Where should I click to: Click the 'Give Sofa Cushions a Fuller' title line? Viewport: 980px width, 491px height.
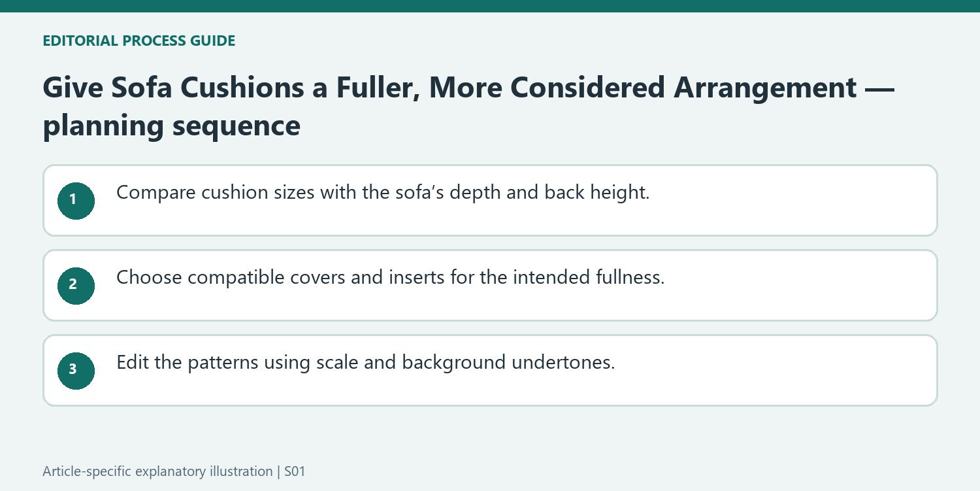pyautogui.click(x=468, y=88)
